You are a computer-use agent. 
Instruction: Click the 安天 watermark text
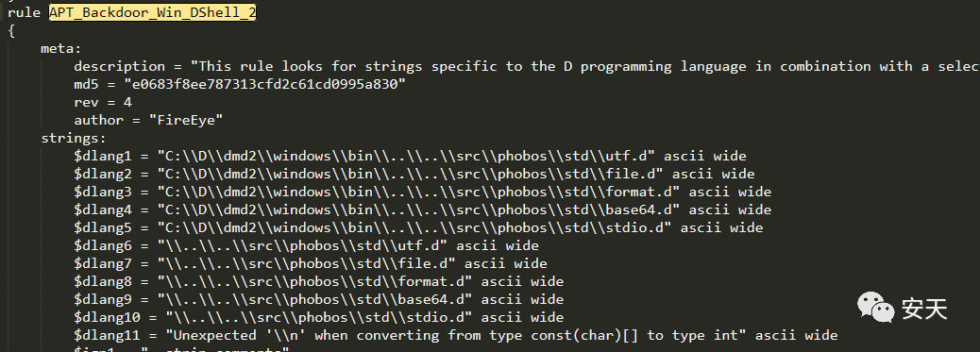click(x=924, y=309)
